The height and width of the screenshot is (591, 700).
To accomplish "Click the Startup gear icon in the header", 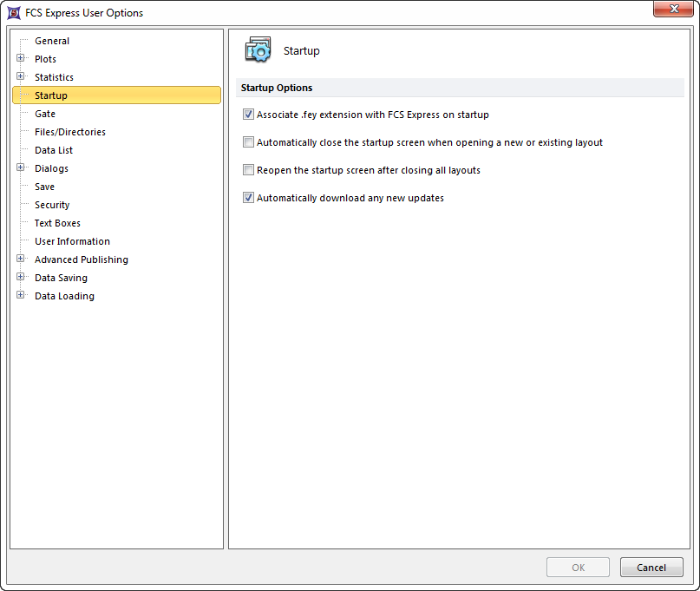I will pyautogui.click(x=258, y=50).
